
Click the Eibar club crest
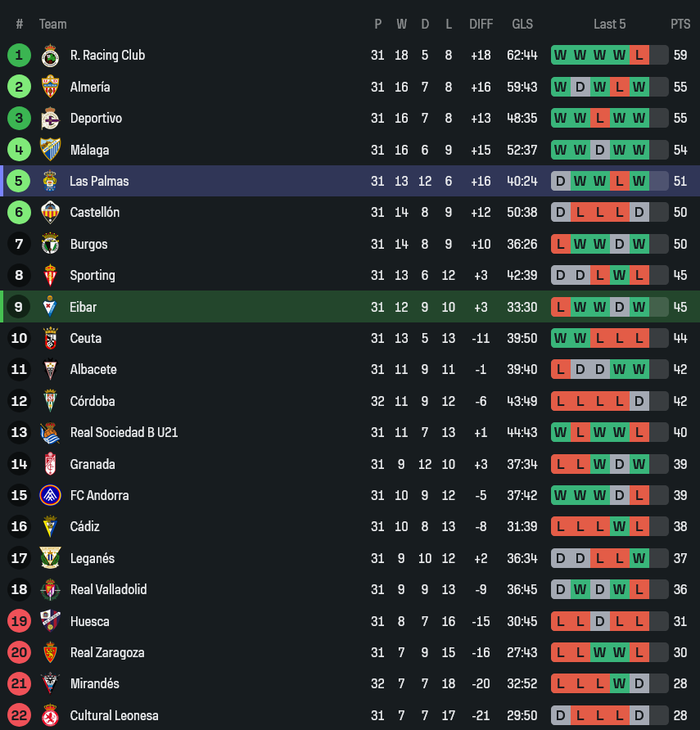[50, 307]
